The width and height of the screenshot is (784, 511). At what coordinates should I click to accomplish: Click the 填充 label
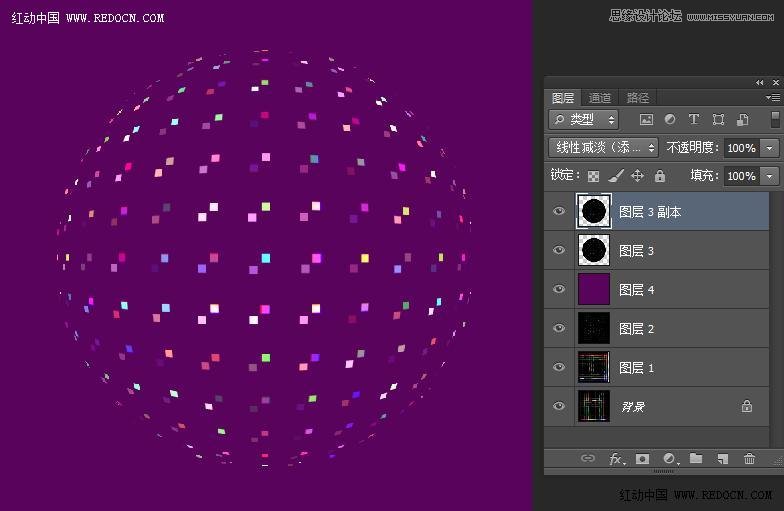(704, 176)
